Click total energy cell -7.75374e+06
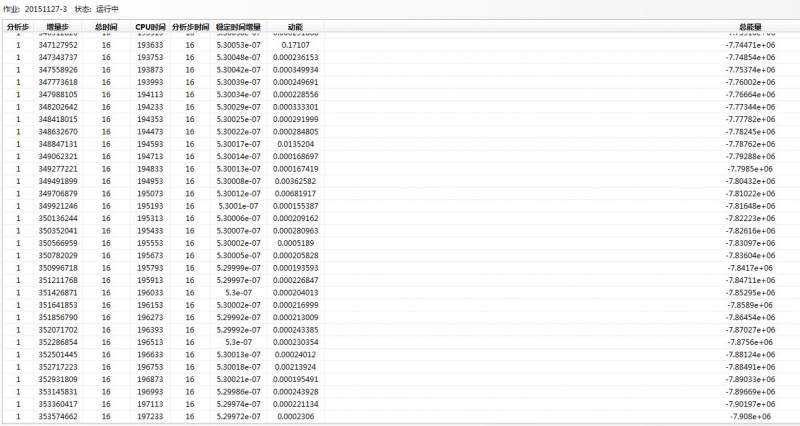800x426 pixels. (750, 69)
